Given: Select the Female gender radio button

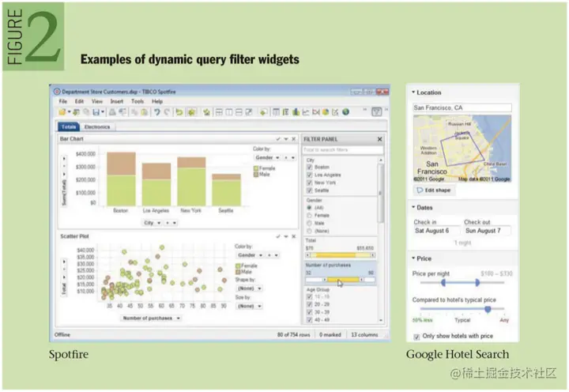Looking at the screenshot, I should (309, 215).
